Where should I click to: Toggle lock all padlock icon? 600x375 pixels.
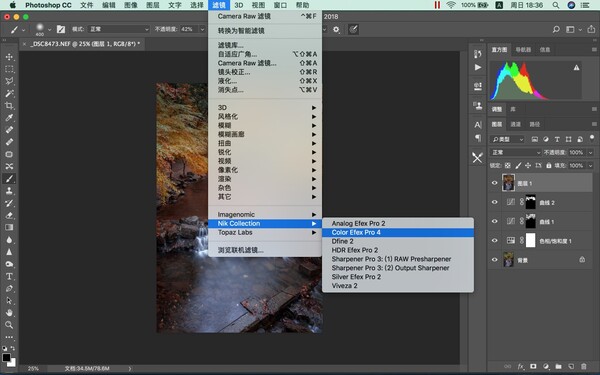click(549, 165)
